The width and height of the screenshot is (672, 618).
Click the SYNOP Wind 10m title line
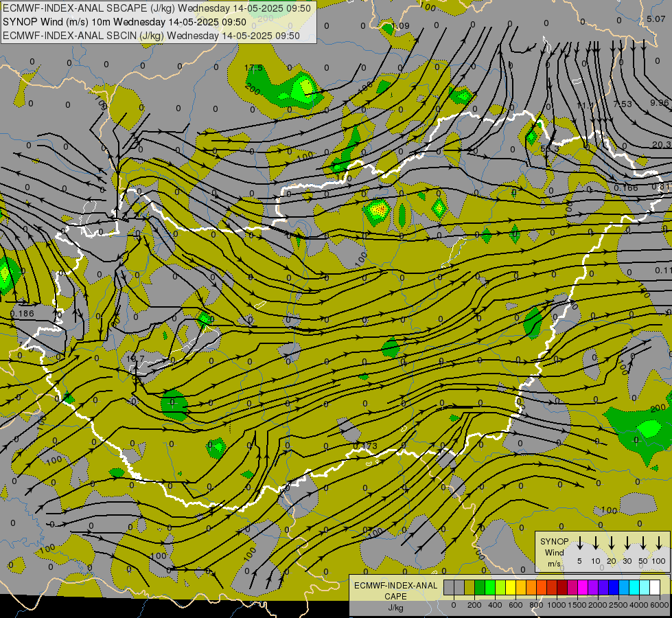(124, 22)
